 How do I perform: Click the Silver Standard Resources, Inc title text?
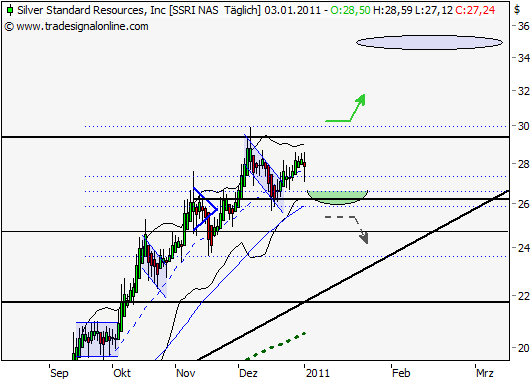tap(91, 10)
